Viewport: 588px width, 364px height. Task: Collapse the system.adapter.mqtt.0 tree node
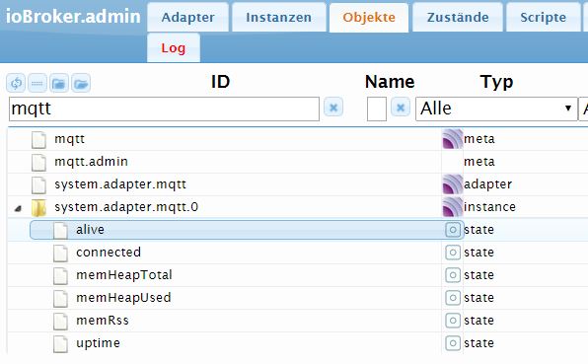click(x=18, y=208)
